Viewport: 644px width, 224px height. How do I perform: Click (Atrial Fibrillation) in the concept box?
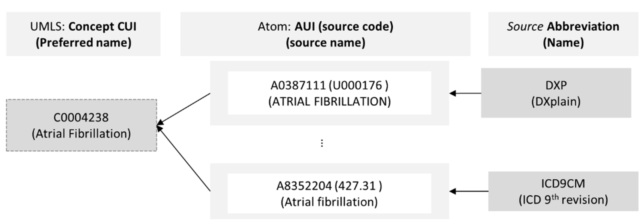click(81, 134)
